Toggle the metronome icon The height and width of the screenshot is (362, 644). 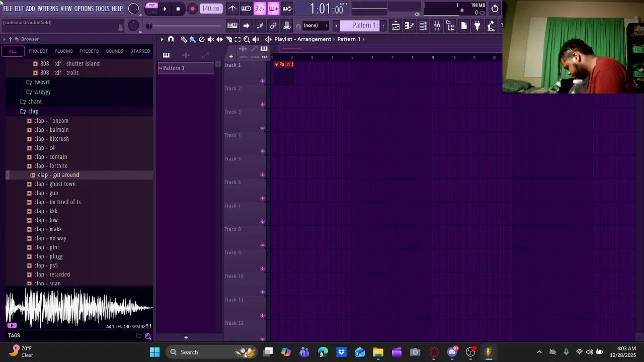(x=232, y=9)
